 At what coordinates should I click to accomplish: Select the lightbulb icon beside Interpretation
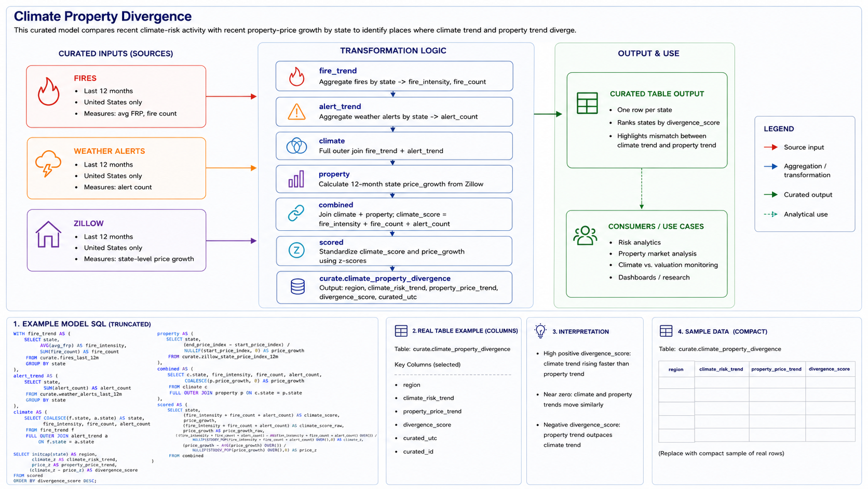(540, 331)
